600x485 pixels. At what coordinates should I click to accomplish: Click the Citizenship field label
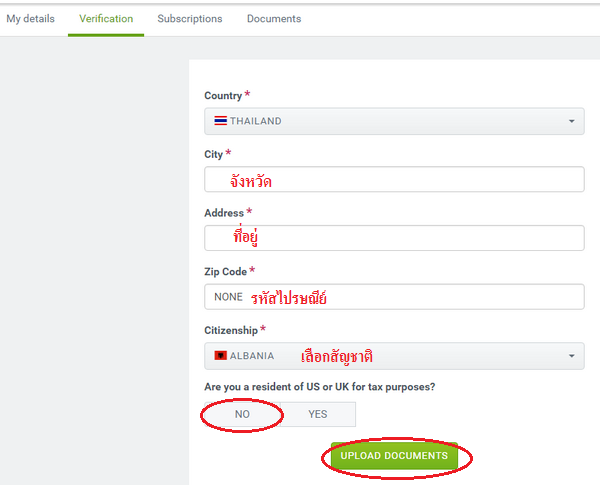pos(231,330)
